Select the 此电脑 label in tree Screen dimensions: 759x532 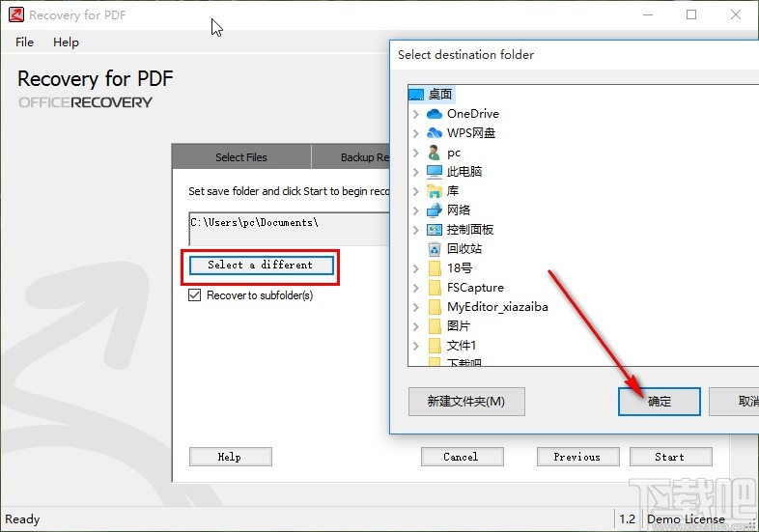[464, 171]
